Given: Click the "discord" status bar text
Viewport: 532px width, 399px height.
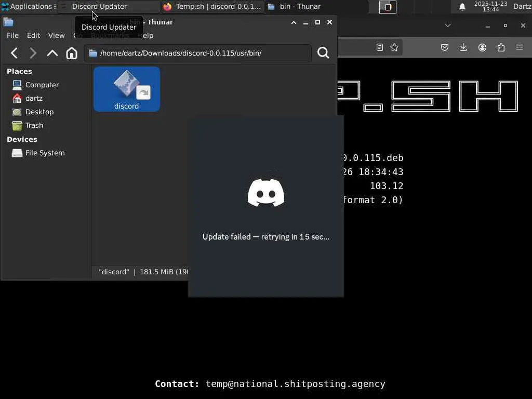Looking at the screenshot, I should (x=114, y=272).
